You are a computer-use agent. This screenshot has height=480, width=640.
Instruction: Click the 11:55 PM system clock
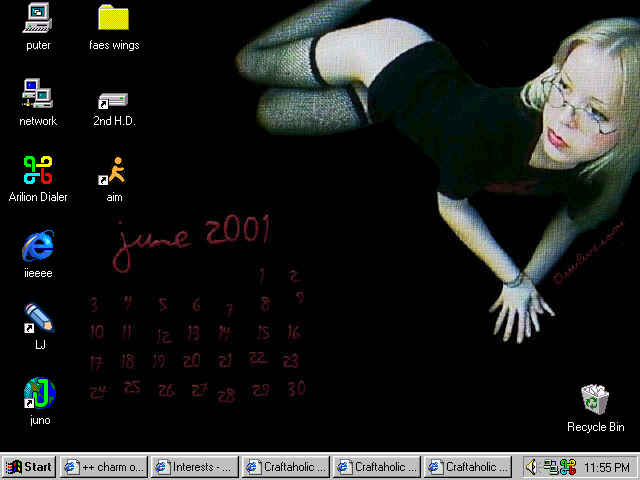[607, 466]
